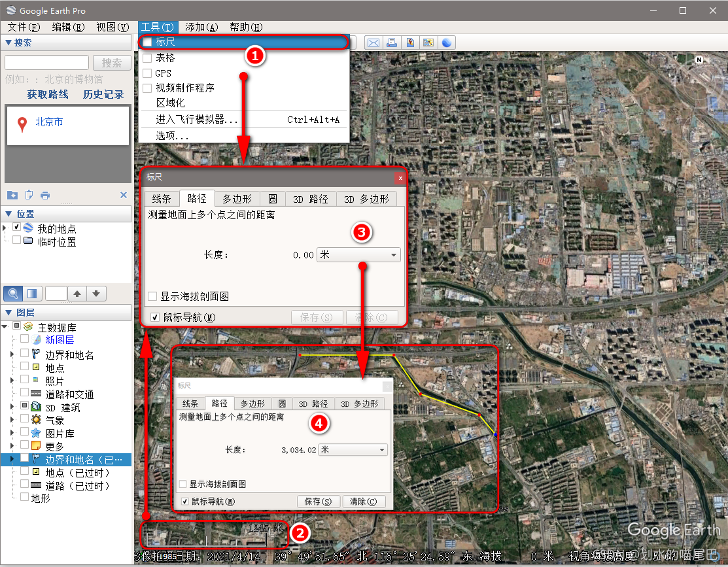Click the 搜索 button beside search box
This screenshot has height=567, width=728.
[112, 63]
